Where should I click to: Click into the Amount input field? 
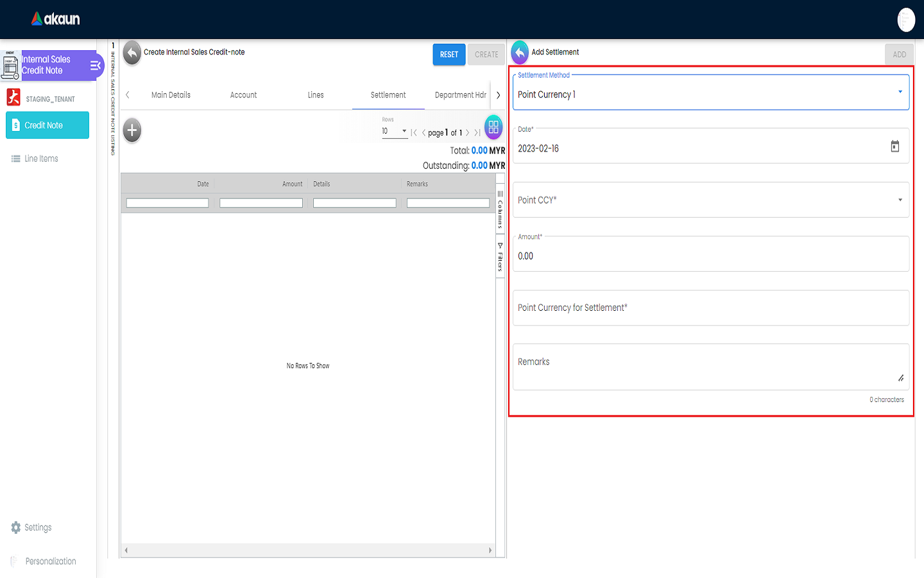pos(710,256)
